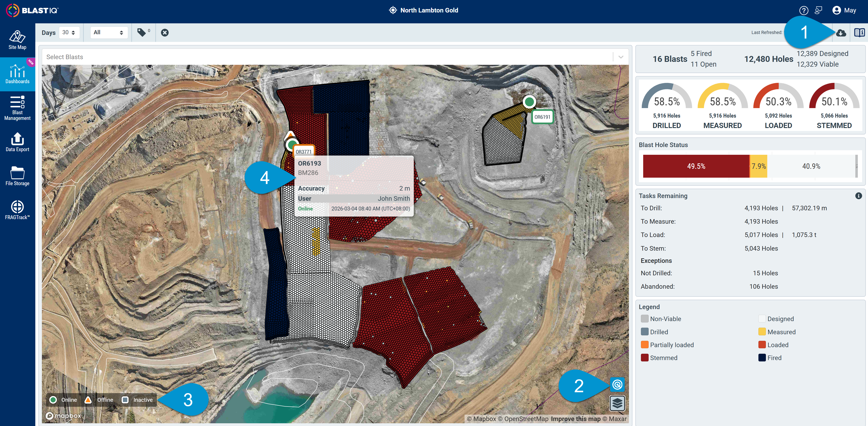Clear filters with the X circle icon
Viewport: 868px width, 426px height.
[x=165, y=33]
